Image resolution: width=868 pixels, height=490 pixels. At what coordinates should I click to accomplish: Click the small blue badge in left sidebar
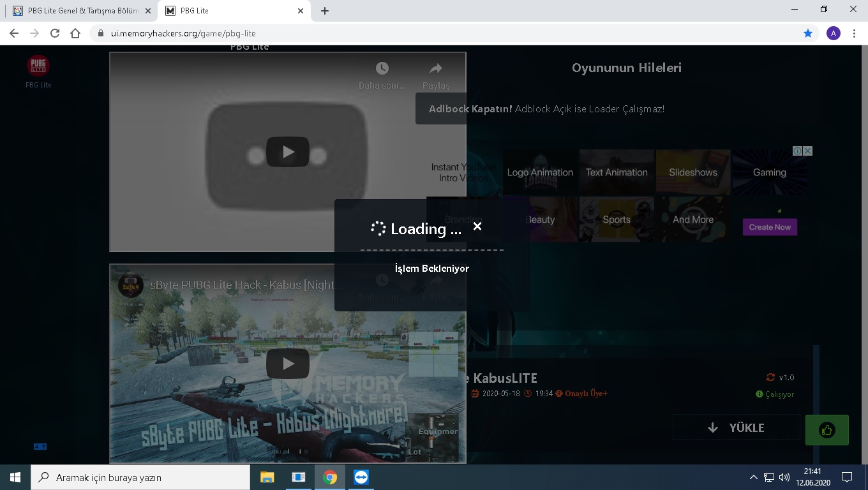coord(40,447)
